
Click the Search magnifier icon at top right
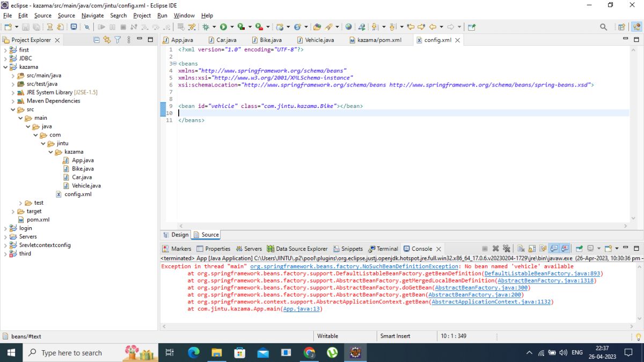coord(603,27)
